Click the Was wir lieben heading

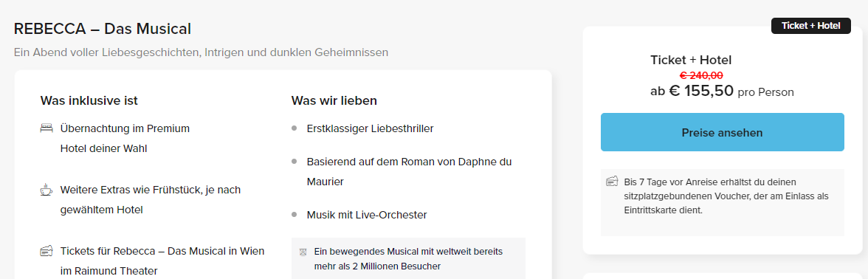(x=334, y=100)
